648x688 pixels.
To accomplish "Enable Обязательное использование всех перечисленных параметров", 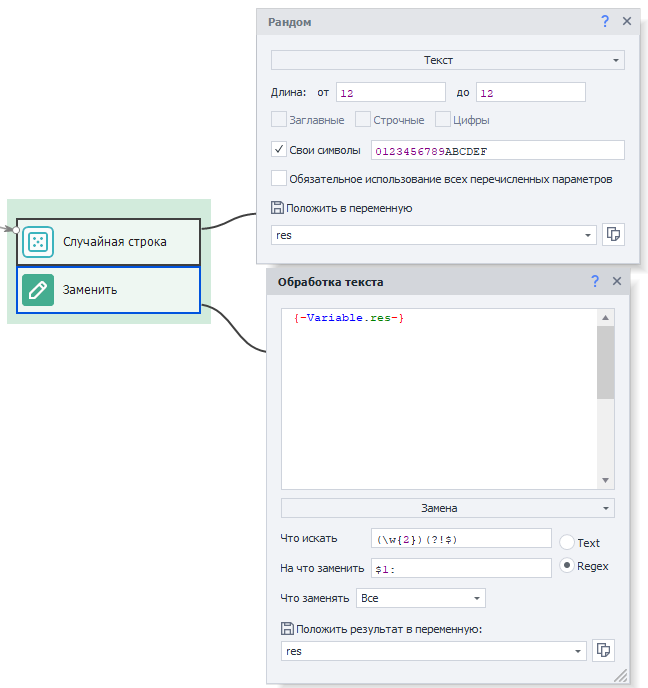I will tap(279, 179).
